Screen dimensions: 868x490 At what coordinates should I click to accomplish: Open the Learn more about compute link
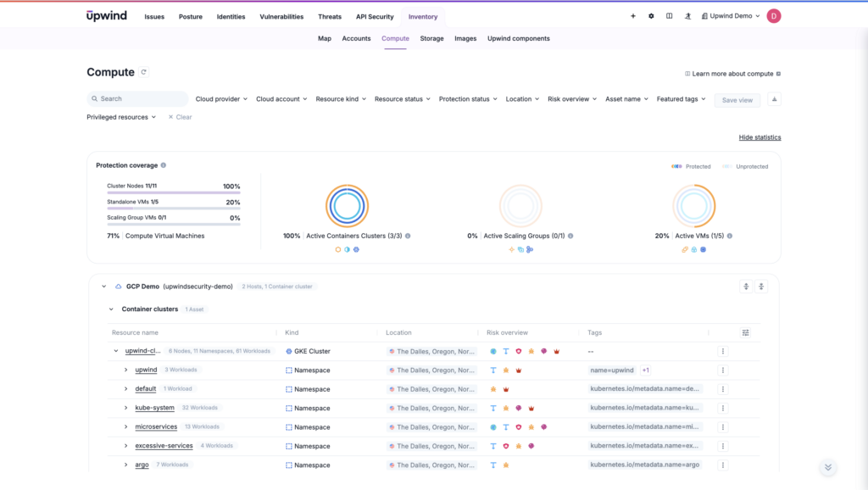point(732,73)
